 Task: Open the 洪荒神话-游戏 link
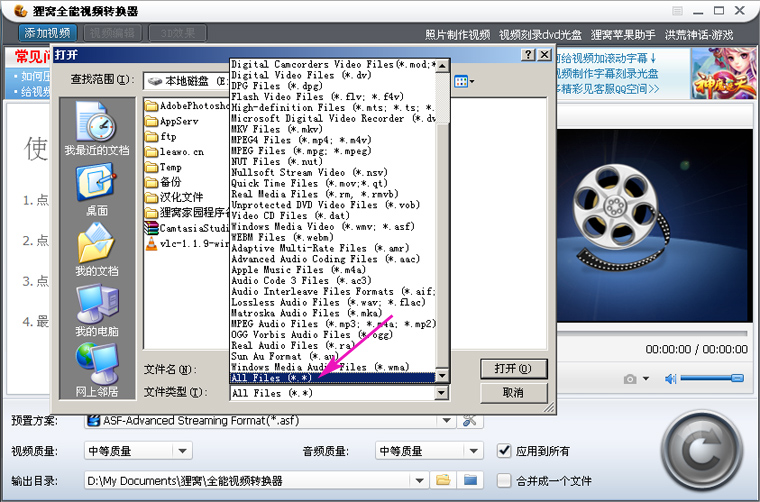tap(699, 35)
